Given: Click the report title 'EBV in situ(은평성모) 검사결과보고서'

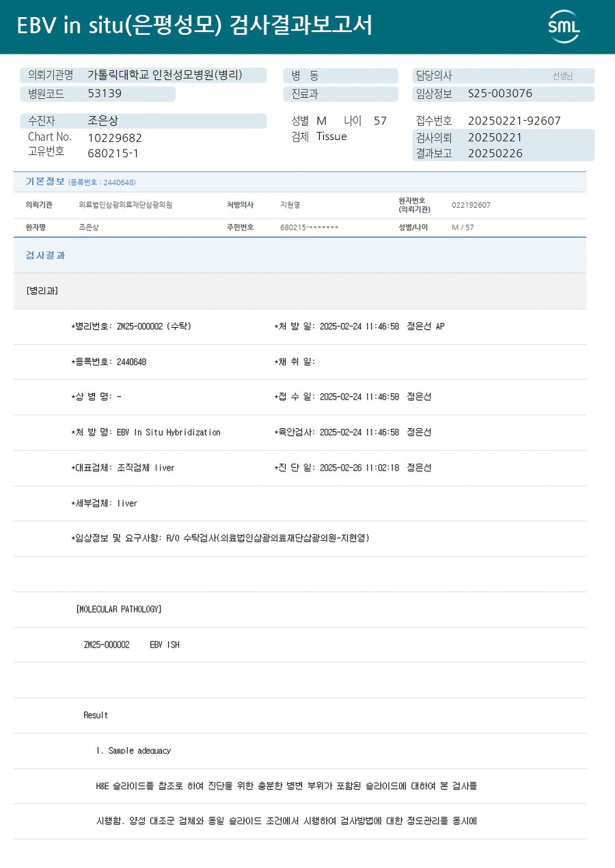Looking at the screenshot, I should [195, 26].
